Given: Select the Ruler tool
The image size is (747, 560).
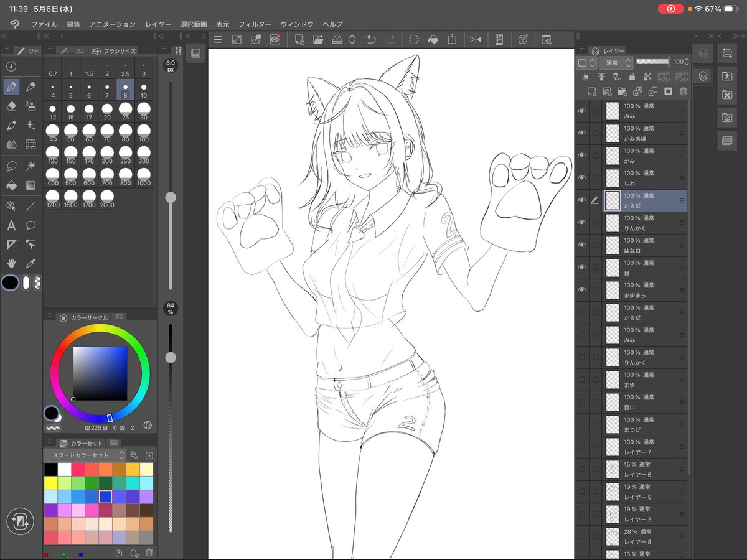Looking at the screenshot, I should pos(11,245).
